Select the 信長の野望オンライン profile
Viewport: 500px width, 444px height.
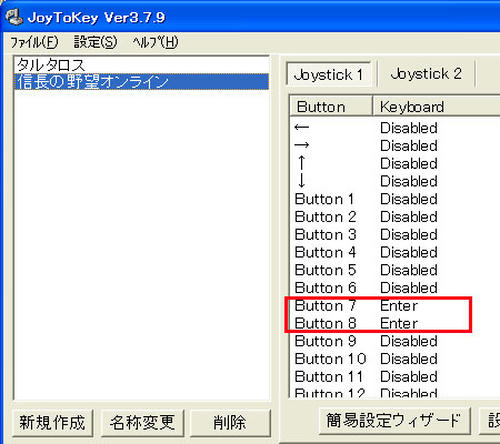click(x=141, y=82)
